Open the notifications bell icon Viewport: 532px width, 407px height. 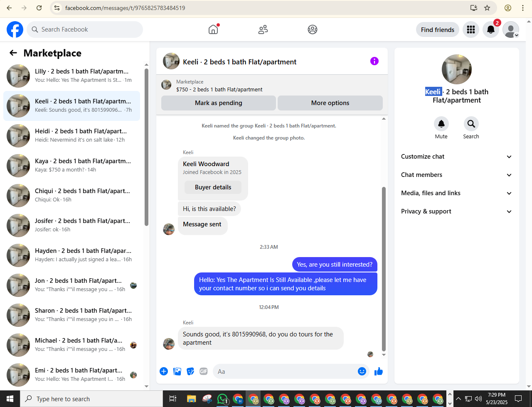coord(491,29)
